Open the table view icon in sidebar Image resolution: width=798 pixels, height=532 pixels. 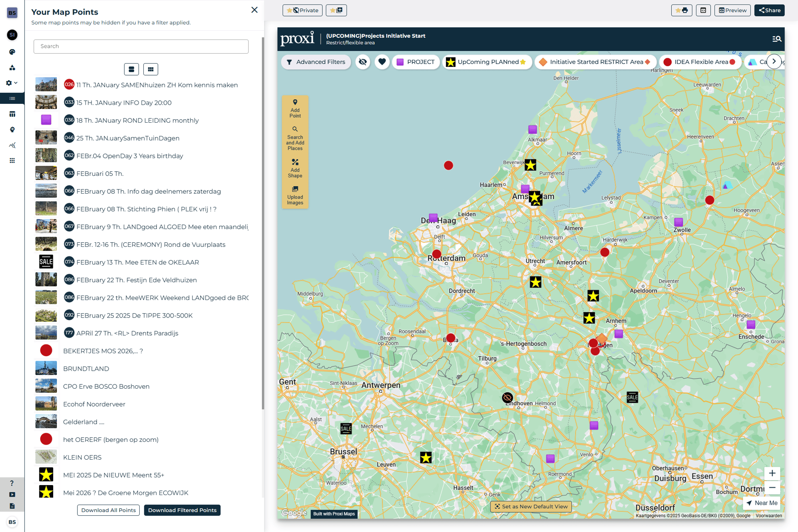coord(12,114)
